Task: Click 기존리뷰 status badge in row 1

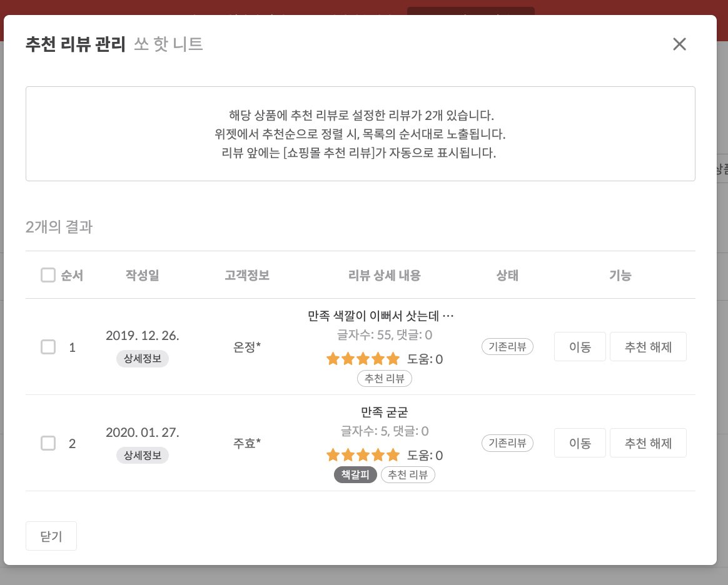Action: coord(507,347)
